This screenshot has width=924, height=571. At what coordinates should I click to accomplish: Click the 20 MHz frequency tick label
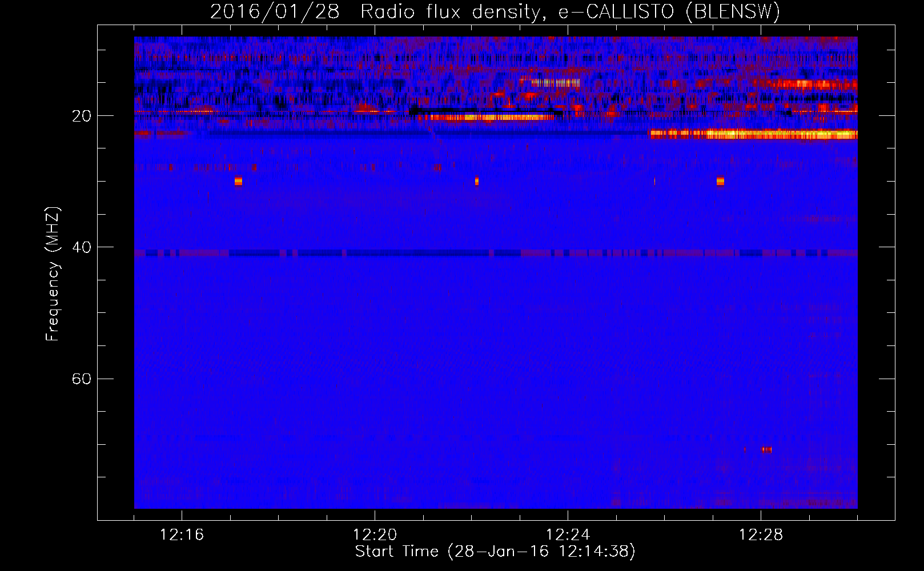click(81, 116)
